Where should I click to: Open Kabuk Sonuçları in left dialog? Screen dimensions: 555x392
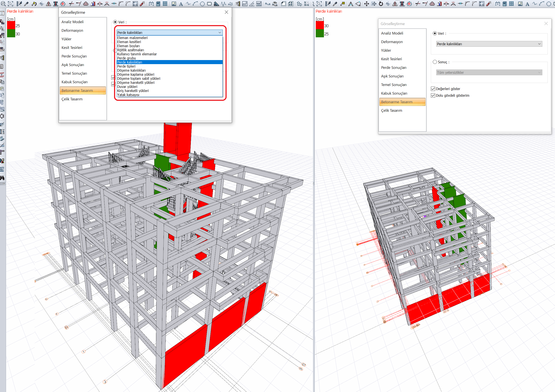coord(83,82)
